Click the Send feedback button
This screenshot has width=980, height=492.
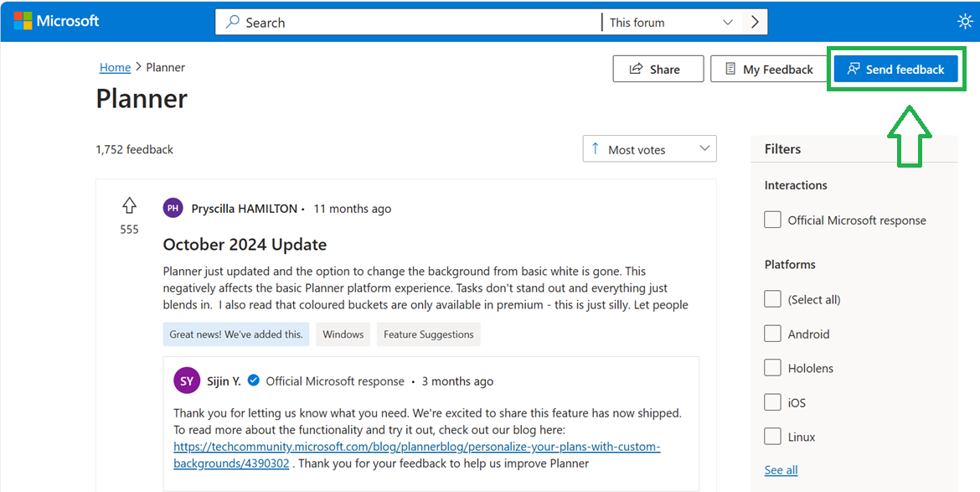click(x=895, y=70)
